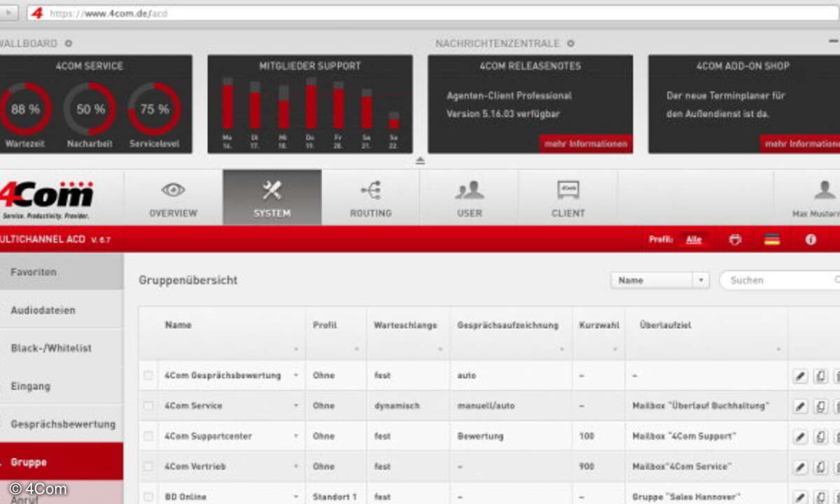Click 'mehr Informationen' in 4Com Releasenotes
The height and width of the screenshot is (504, 840).
[x=586, y=143]
